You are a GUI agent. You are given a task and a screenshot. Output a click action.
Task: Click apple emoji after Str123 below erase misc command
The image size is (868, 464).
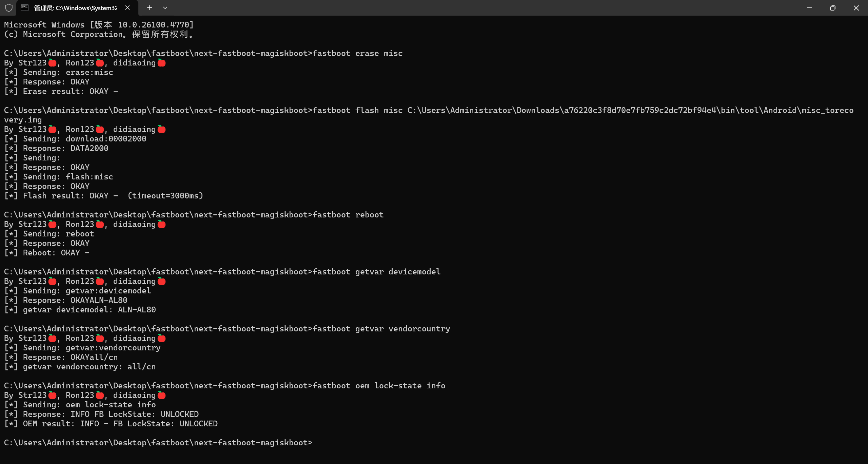tap(52, 63)
